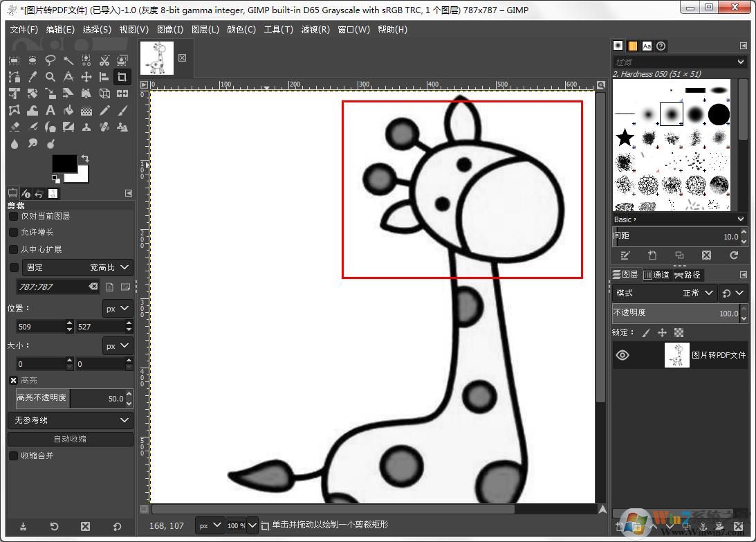Pick the Eraser tool
Viewport: 756px width, 542px height.
[x=14, y=127]
